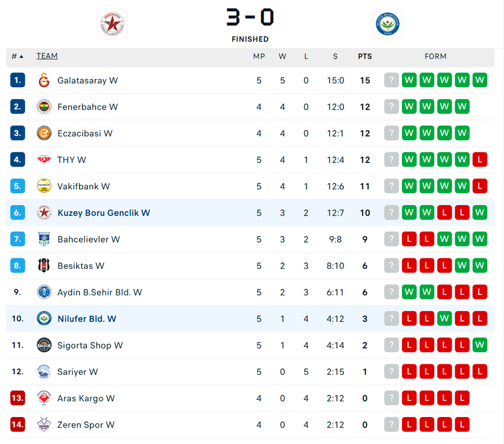This screenshot has width=504, height=444.
Task: Click the Galatasaray W team logo
Action: 44,80
